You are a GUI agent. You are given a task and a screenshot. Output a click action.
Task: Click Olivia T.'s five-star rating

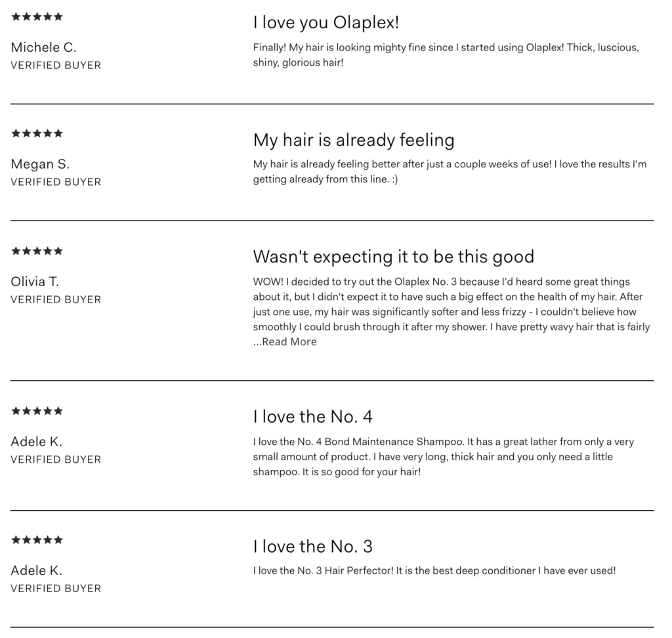tap(37, 251)
